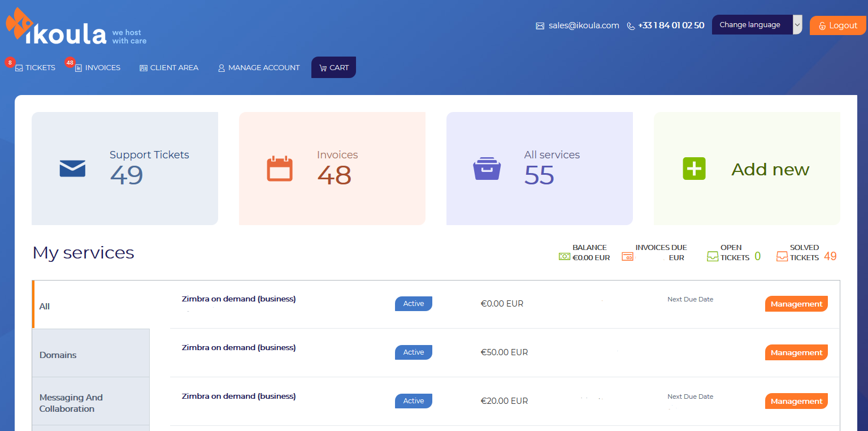Click the lock icon on the Logout button
868x431 pixels.
tap(822, 26)
